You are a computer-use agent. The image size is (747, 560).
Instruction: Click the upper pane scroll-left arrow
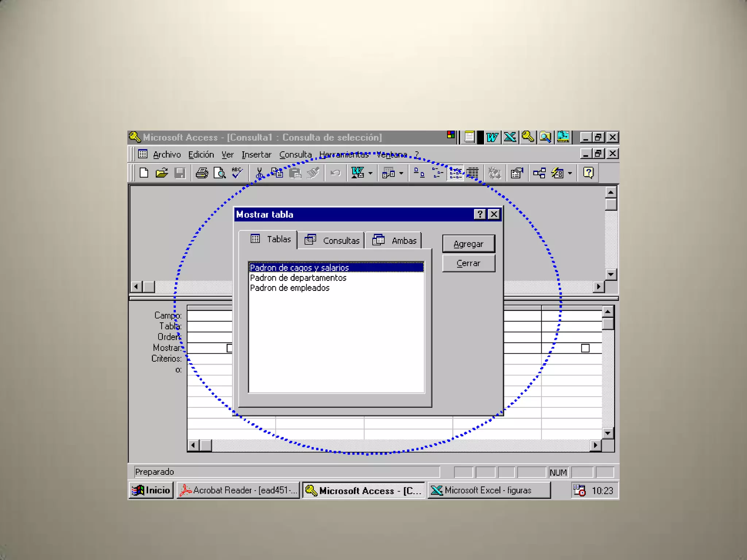[x=136, y=287]
